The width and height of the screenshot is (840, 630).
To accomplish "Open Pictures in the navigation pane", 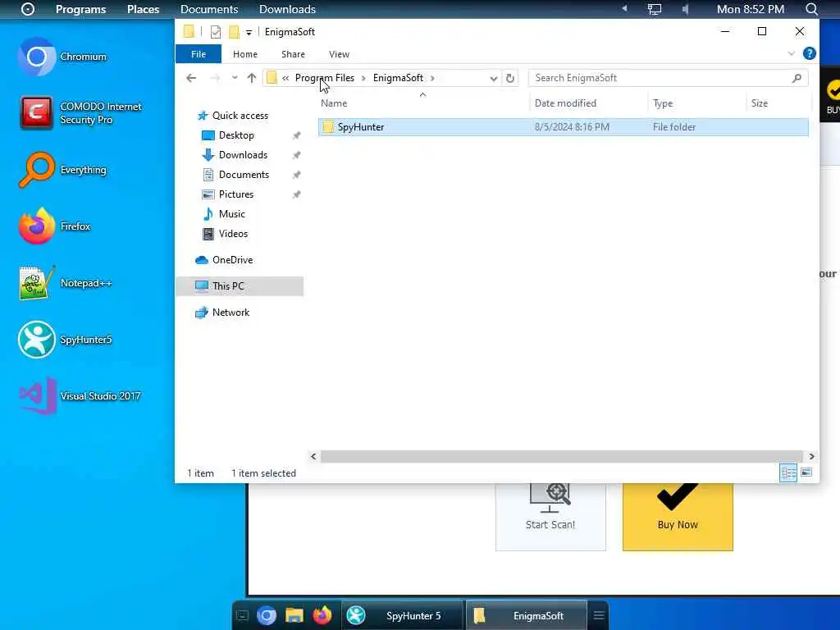I will coord(235,194).
